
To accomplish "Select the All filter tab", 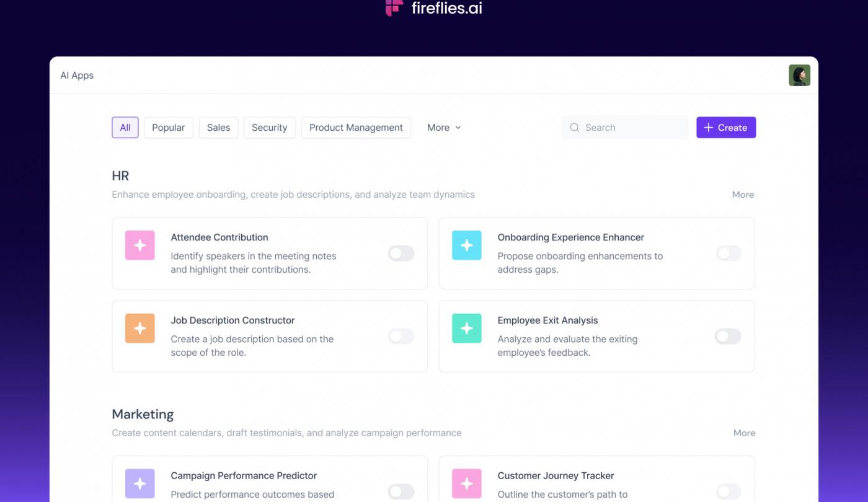I will 125,128.
